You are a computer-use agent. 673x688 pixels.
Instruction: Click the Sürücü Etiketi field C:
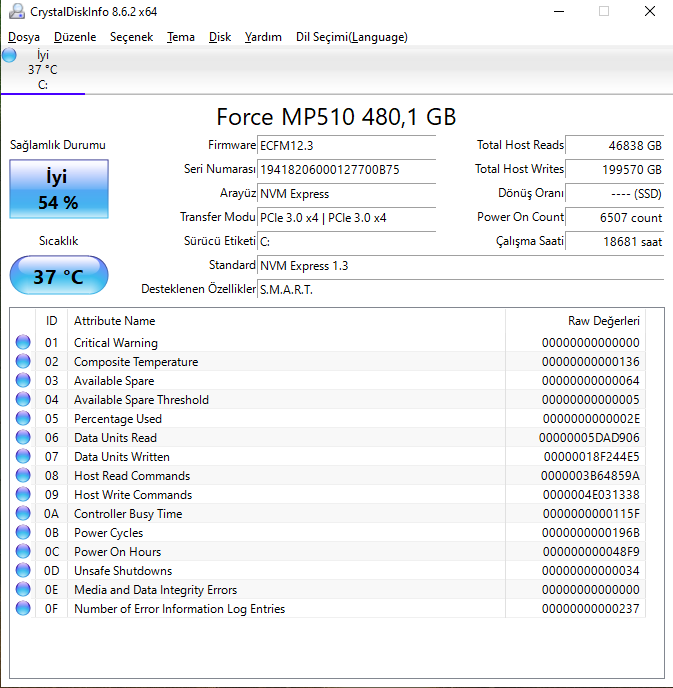point(346,241)
